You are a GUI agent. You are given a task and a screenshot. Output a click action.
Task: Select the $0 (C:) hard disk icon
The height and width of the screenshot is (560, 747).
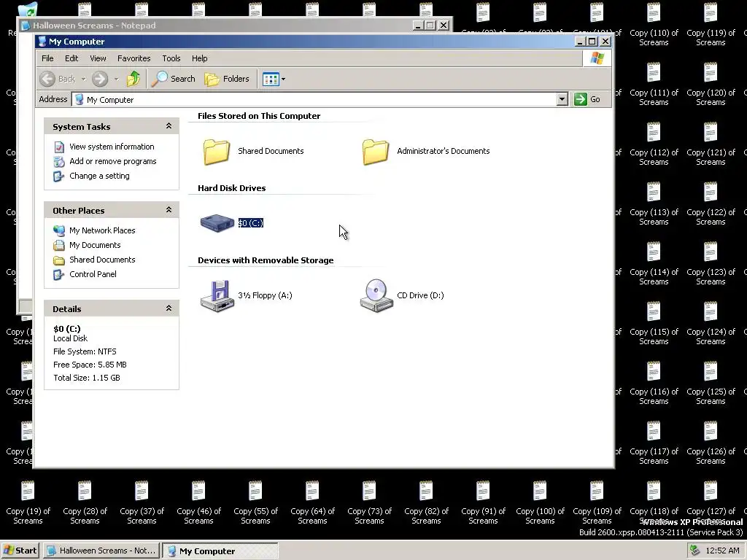(217, 223)
